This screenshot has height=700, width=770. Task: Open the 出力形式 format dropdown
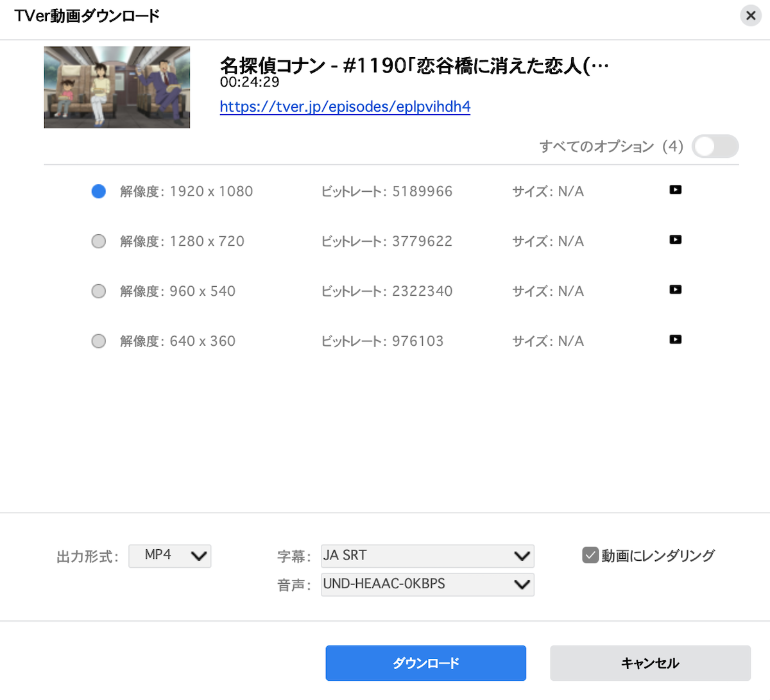(x=169, y=556)
